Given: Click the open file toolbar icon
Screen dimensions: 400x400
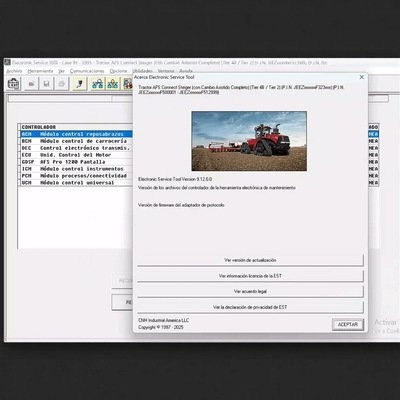Looking at the screenshot, I should pos(31,84).
